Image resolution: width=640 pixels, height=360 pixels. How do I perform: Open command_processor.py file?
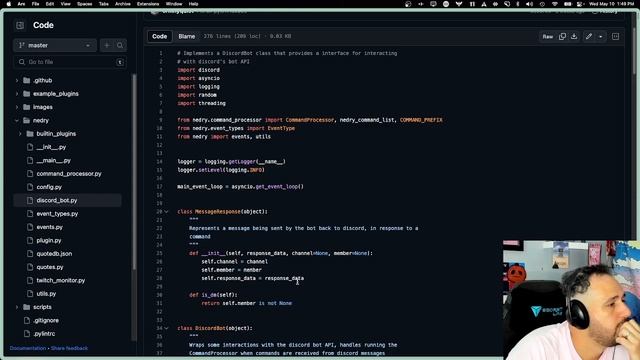pyautogui.click(x=69, y=173)
